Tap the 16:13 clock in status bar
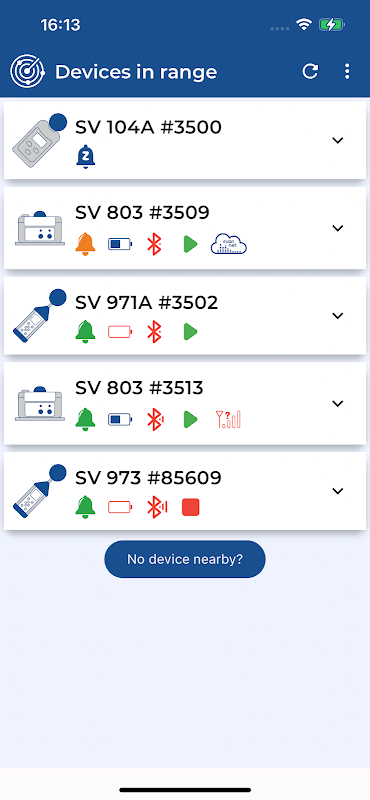Image resolution: width=370 pixels, height=800 pixels. click(x=60, y=25)
